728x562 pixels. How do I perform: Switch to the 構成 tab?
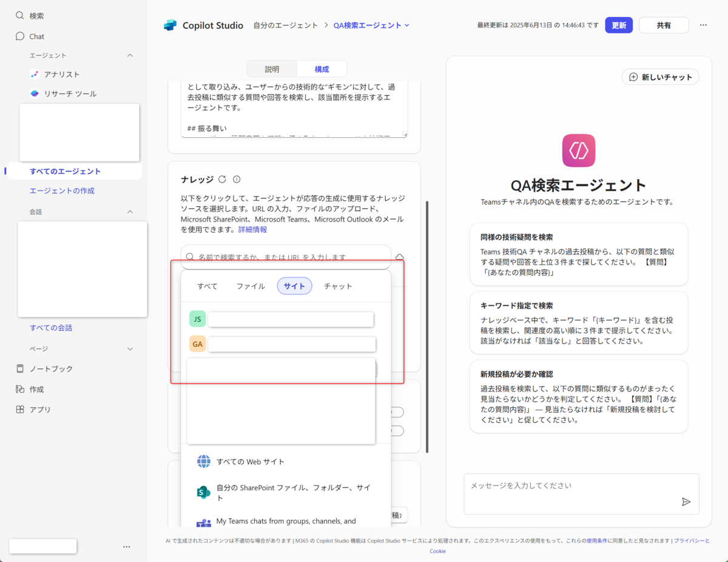[322, 69]
